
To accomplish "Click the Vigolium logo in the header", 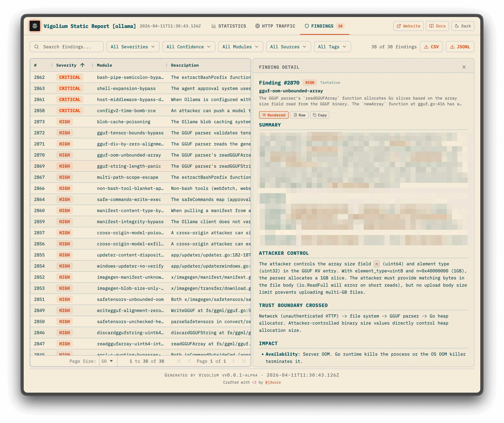I will [35, 26].
